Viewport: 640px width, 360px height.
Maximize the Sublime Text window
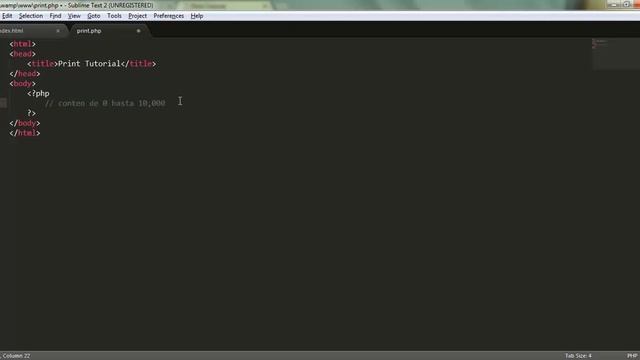626,4
